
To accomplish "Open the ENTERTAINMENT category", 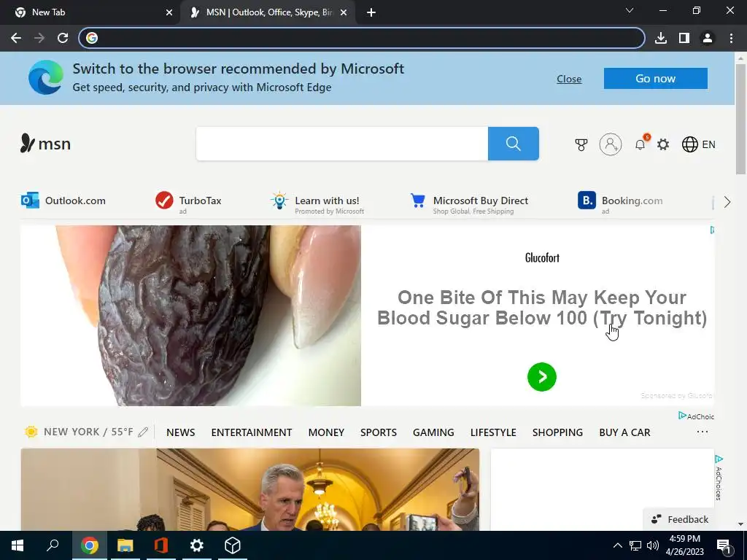I will pyautogui.click(x=252, y=432).
